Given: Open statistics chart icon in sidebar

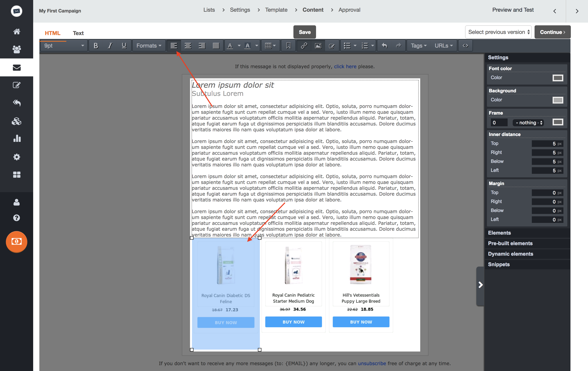Looking at the screenshot, I should point(17,139).
